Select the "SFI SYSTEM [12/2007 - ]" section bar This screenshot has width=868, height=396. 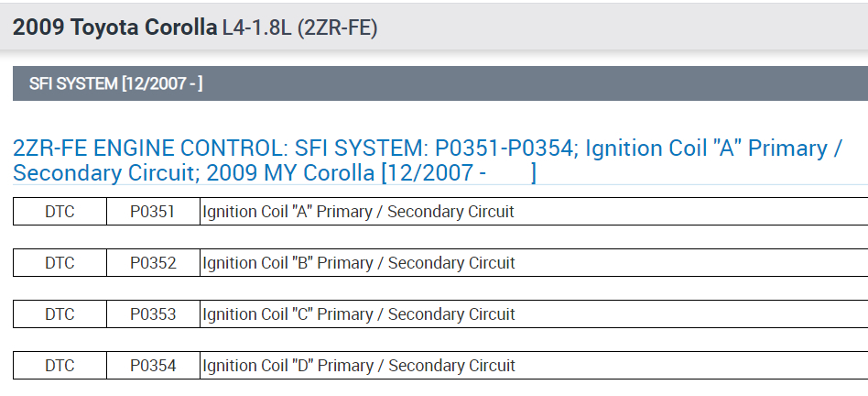(116, 84)
